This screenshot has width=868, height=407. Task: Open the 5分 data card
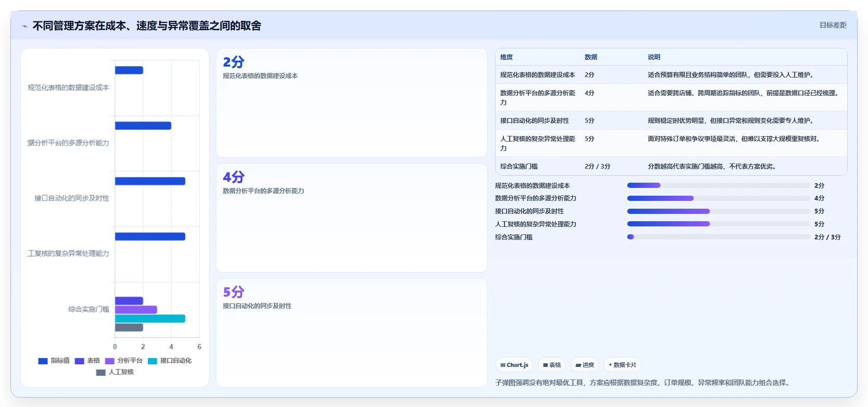(x=352, y=333)
